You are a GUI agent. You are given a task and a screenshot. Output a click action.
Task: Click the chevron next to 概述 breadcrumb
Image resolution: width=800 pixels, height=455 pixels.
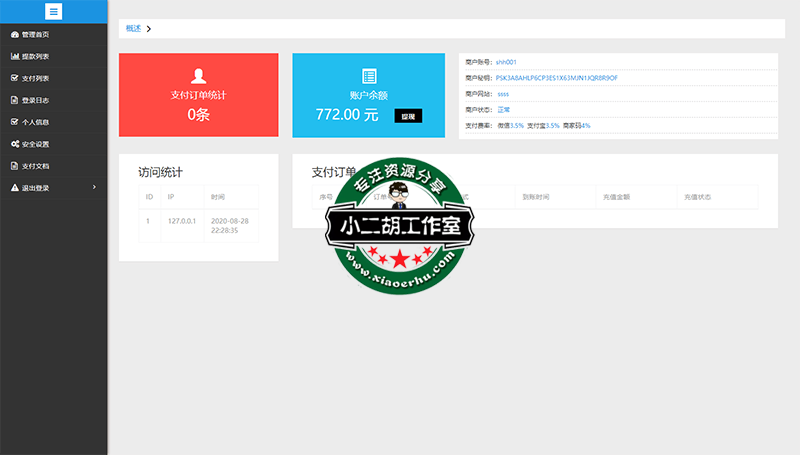(x=149, y=29)
